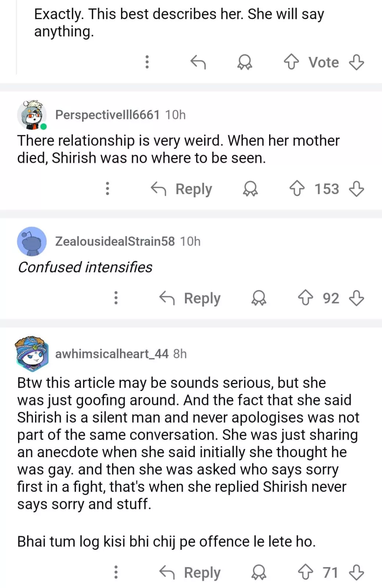Click reply arrow icon on the top comment

198,62
